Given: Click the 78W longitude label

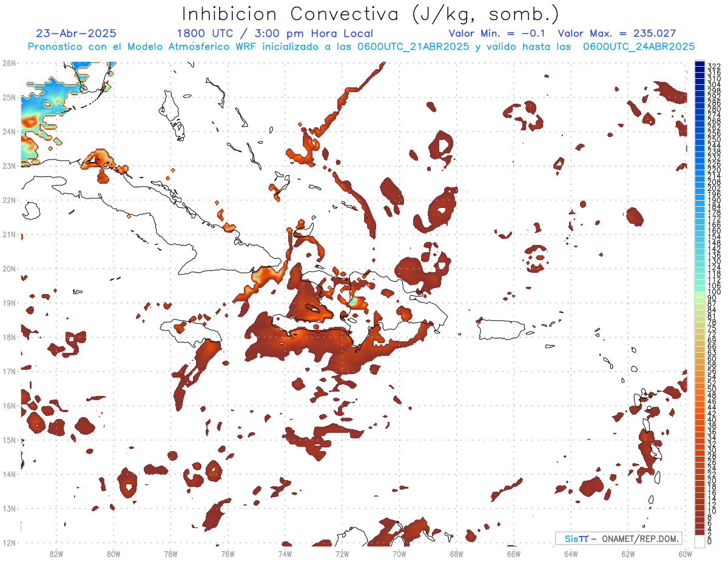Looking at the screenshot, I should click(170, 554).
